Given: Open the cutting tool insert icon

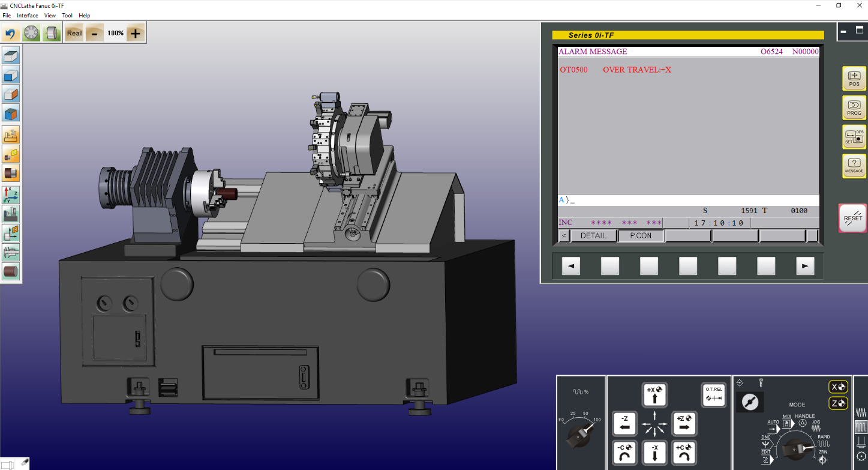Looking at the screenshot, I should point(11,154).
